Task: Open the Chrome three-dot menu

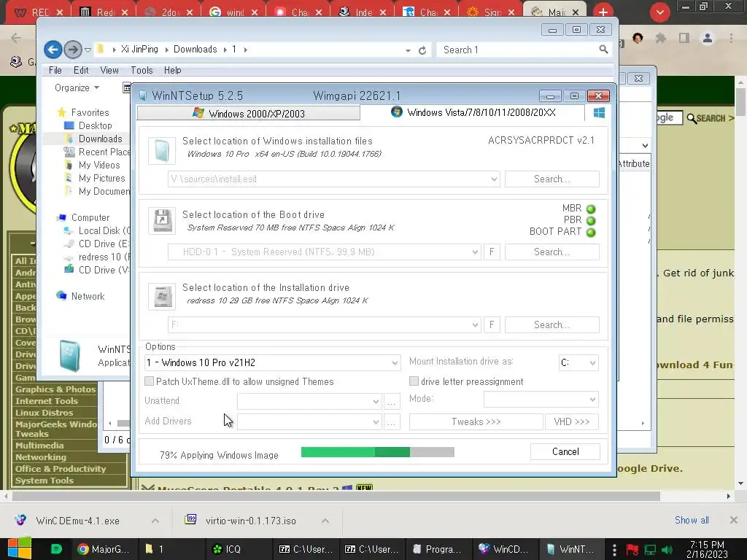Action: click(731, 38)
